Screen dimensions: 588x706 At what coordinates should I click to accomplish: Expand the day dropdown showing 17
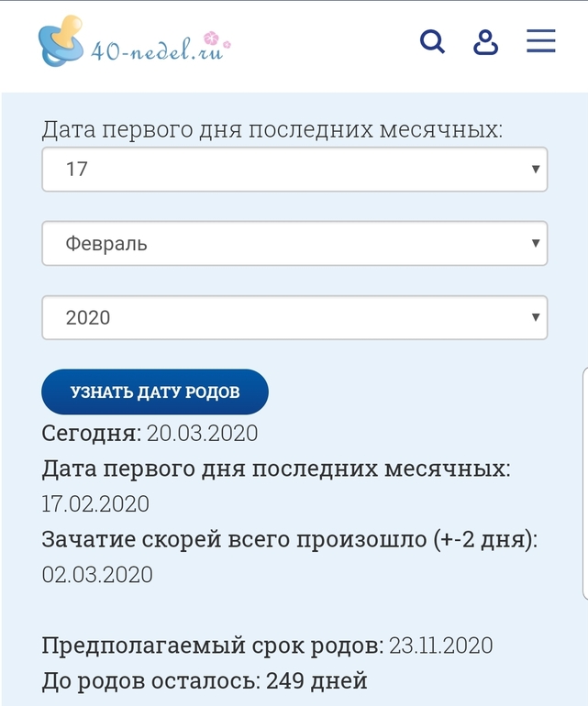294,169
